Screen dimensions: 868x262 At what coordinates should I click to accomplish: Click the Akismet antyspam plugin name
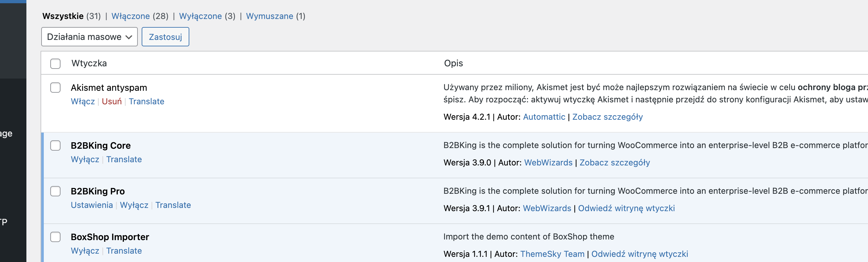coord(109,88)
